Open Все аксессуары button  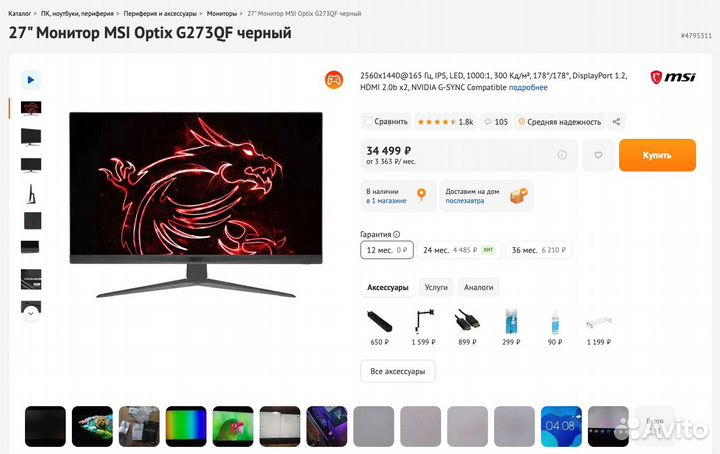coord(398,371)
